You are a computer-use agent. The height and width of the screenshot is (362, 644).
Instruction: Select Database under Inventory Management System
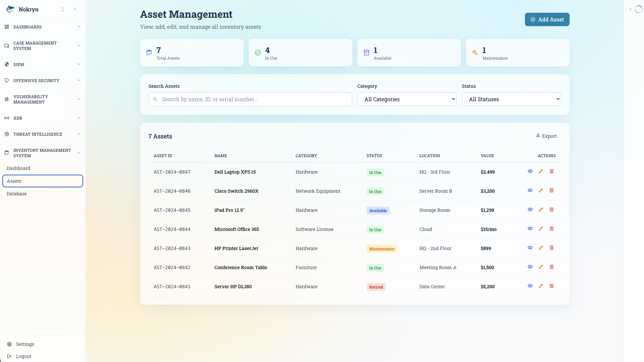[16, 194]
